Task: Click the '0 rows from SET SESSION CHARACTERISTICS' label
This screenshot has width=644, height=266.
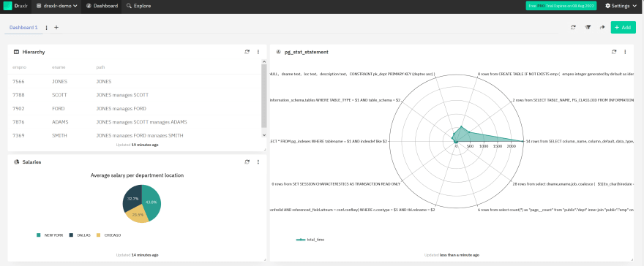Action: [x=336, y=184]
